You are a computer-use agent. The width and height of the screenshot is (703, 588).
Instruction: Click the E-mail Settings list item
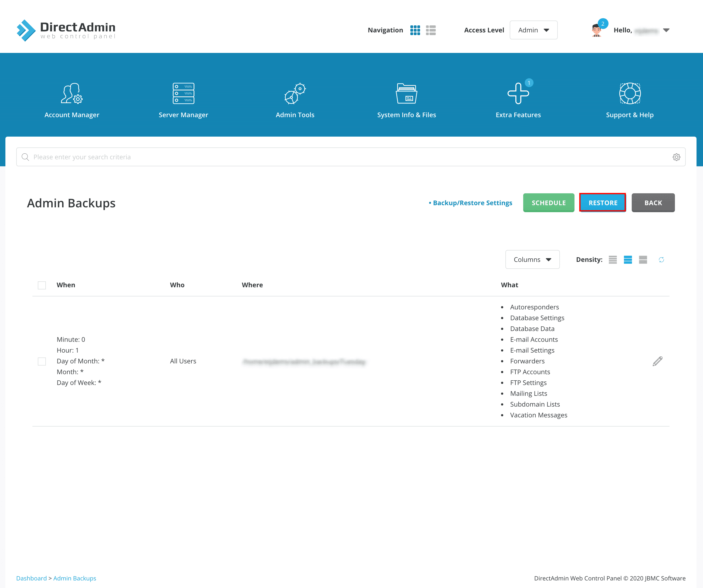pyautogui.click(x=532, y=350)
